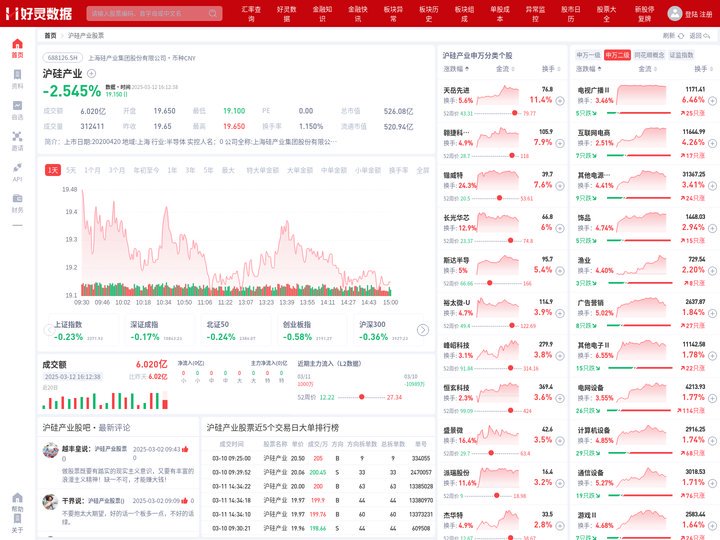Sort sector panel by 涨跌幅
This screenshot has width=720, height=540.
pos(588,69)
